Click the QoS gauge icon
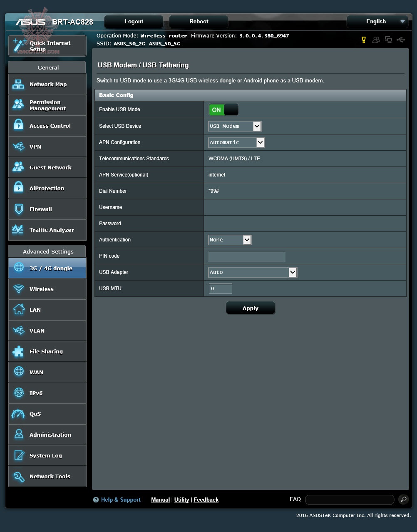This screenshot has height=532, width=417. coord(18,414)
